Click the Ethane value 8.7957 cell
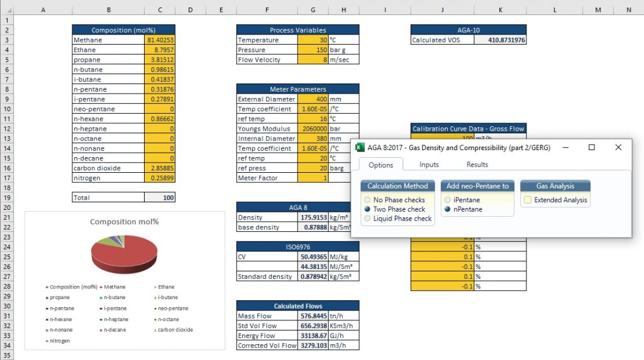 160,50
